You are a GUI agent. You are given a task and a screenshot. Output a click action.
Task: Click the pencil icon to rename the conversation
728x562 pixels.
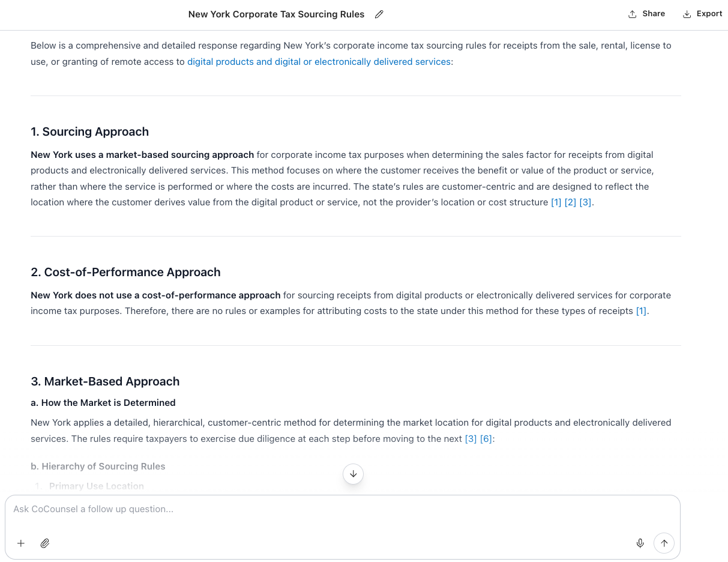tap(379, 14)
